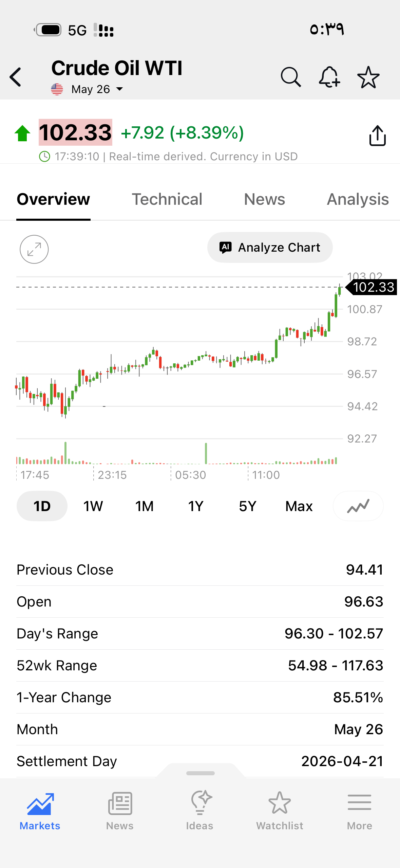Tap the back arrow icon
This screenshot has height=868, width=400.
pos(16,77)
